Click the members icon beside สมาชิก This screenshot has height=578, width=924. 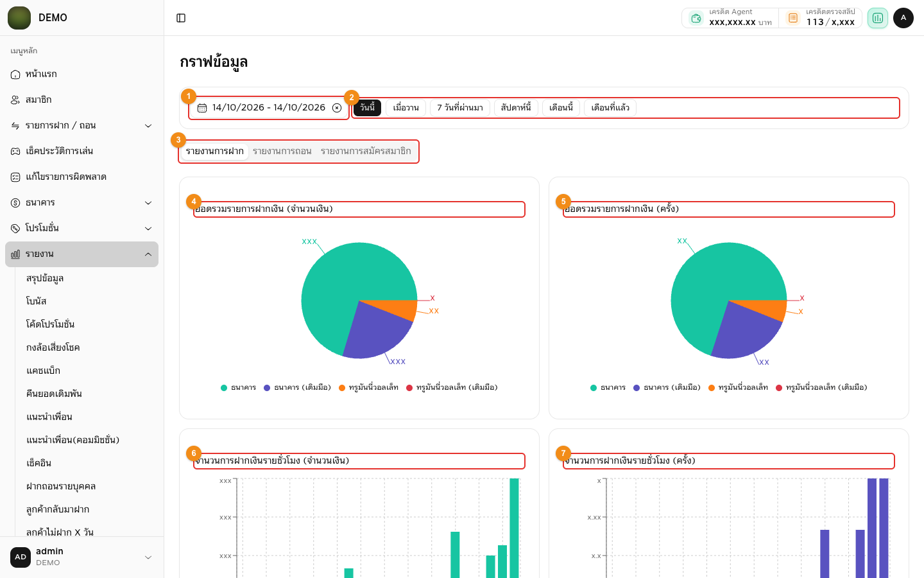pos(15,100)
